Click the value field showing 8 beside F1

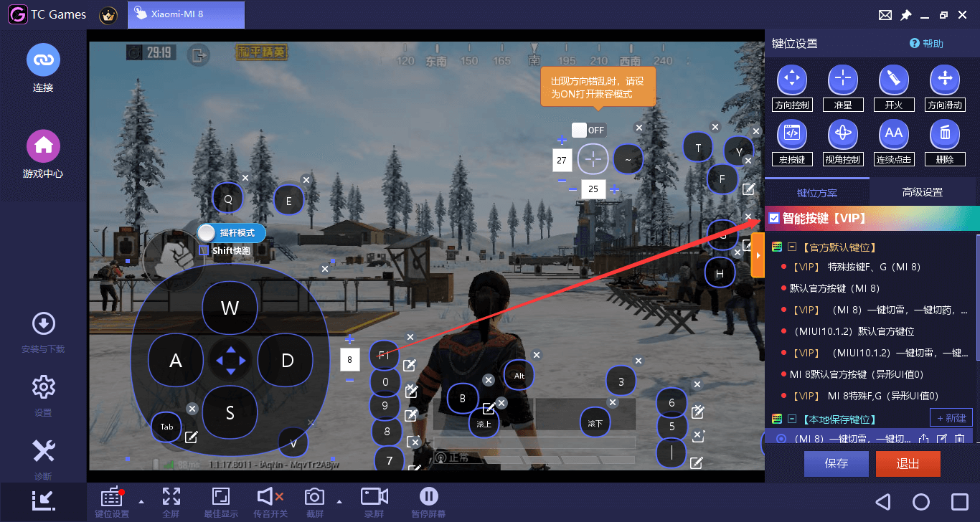(x=349, y=359)
